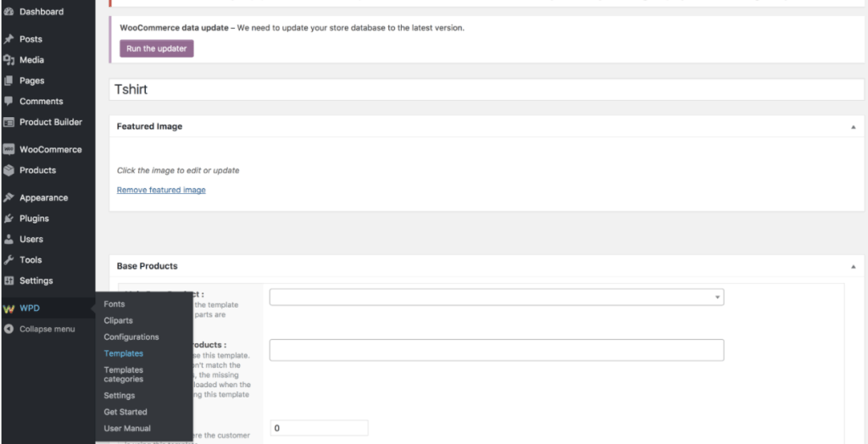
Task: Collapse the admin sidebar menu
Action: click(x=47, y=329)
